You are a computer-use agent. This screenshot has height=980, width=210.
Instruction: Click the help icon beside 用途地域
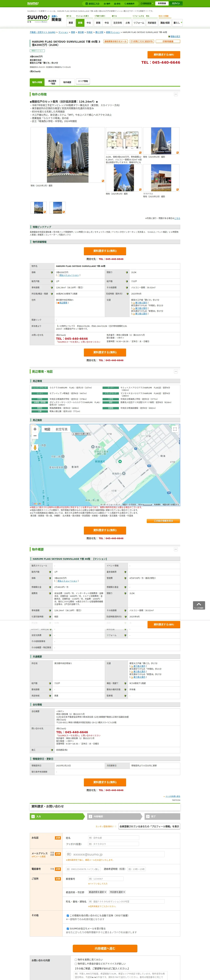point(50,696)
